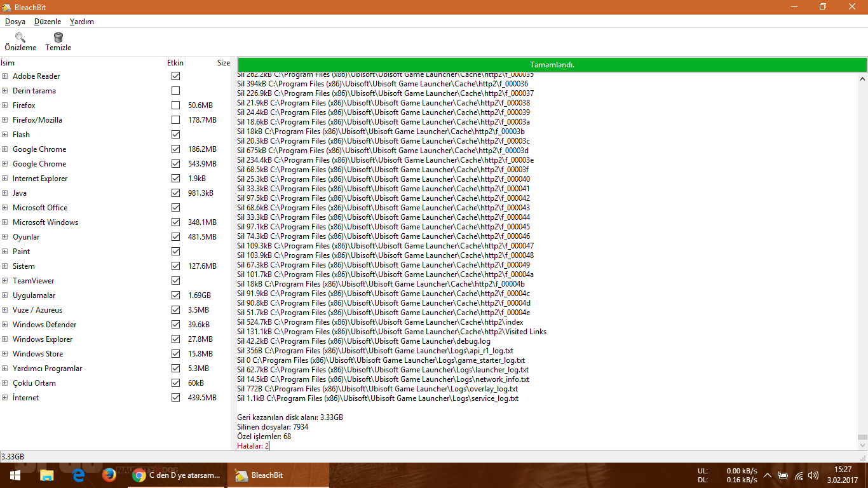Screen dimensions: 868x488
Task: Click the green Tamamlandı progress bar
Action: (x=552, y=65)
